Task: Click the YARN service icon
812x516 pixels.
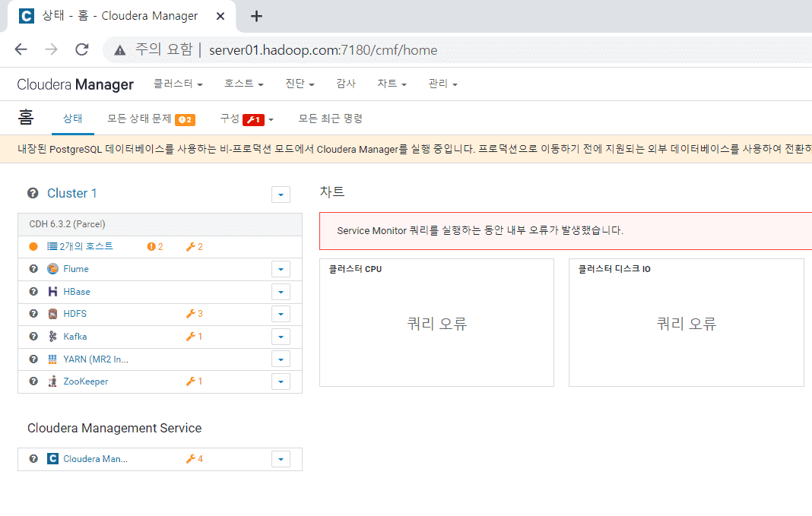Action: (x=52, y=359)
